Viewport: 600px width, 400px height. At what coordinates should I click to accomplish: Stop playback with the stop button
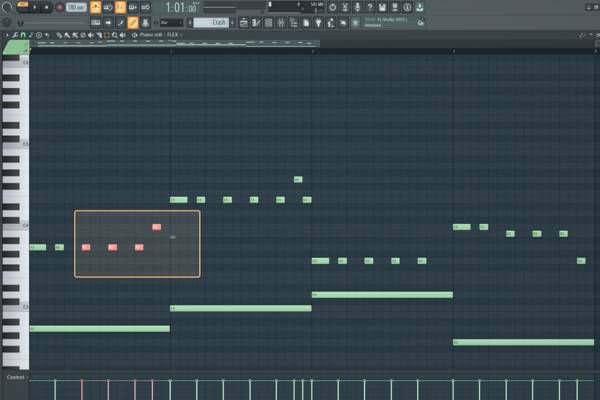[46, 7]
